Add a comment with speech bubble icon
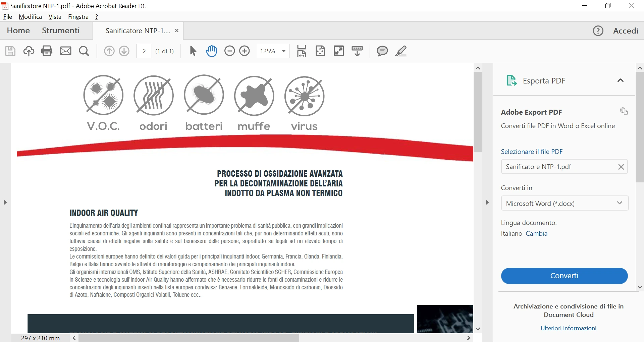The image size is (644, 342). coord(382,51)
